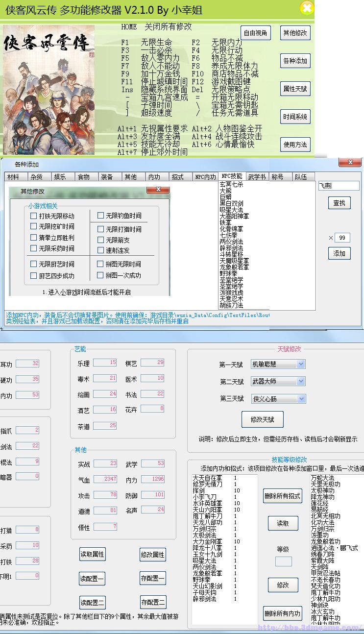Open the 材料 tab
Image resolution: width=364 pixels, height=634 pixels.
coord(14,177)
